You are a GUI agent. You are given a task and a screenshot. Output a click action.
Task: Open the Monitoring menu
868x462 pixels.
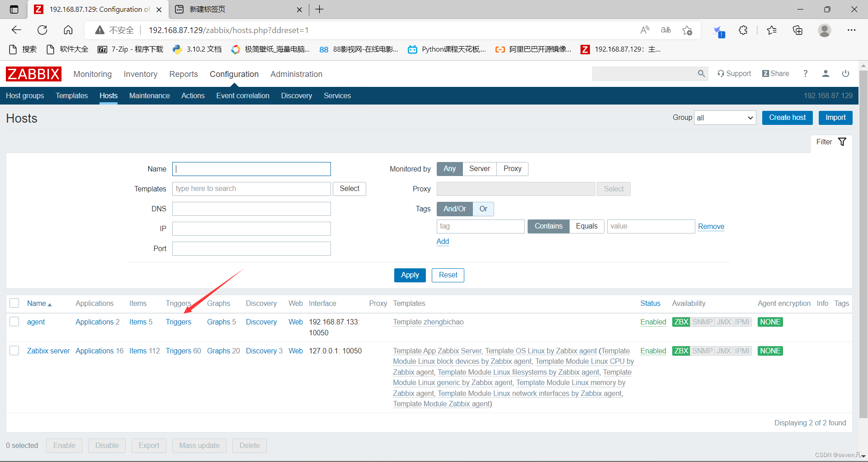93,74
